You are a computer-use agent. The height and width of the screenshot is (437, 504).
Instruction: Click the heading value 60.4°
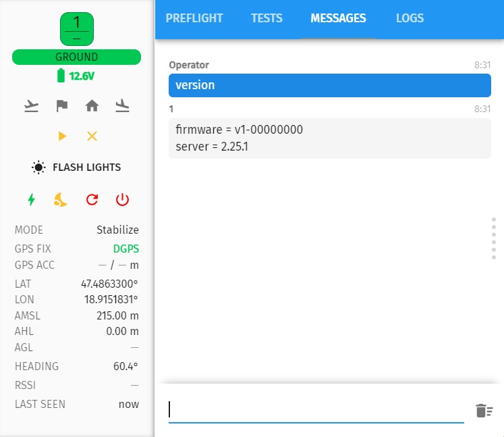125,366
